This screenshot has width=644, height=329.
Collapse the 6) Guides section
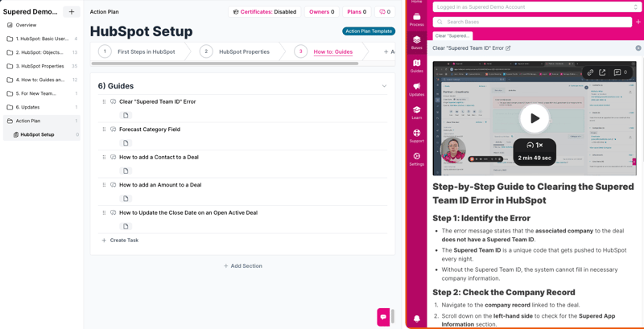click(x=385, y=86)
